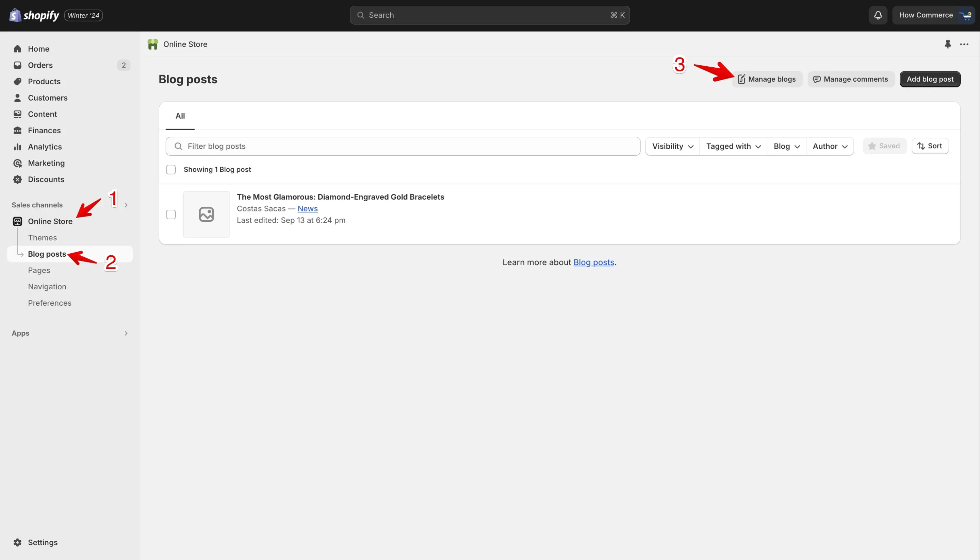980x560 pixels.
Task: Open the Tagged with filter dropdown
Action: 733,146
